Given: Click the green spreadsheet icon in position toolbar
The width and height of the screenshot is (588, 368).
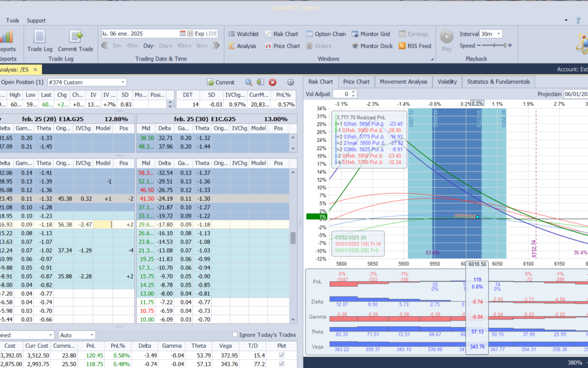Looking at the screenshot, I should [260, 82].
